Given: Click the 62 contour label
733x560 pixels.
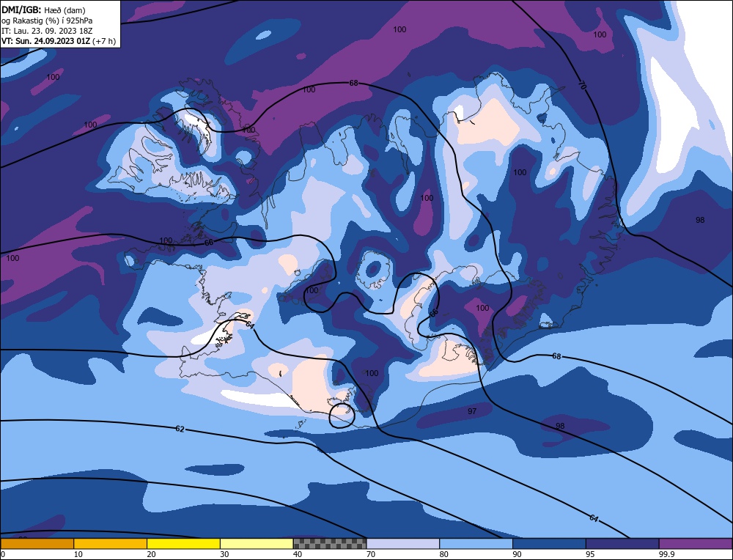Looking at the screenshot, I should 180,429.
